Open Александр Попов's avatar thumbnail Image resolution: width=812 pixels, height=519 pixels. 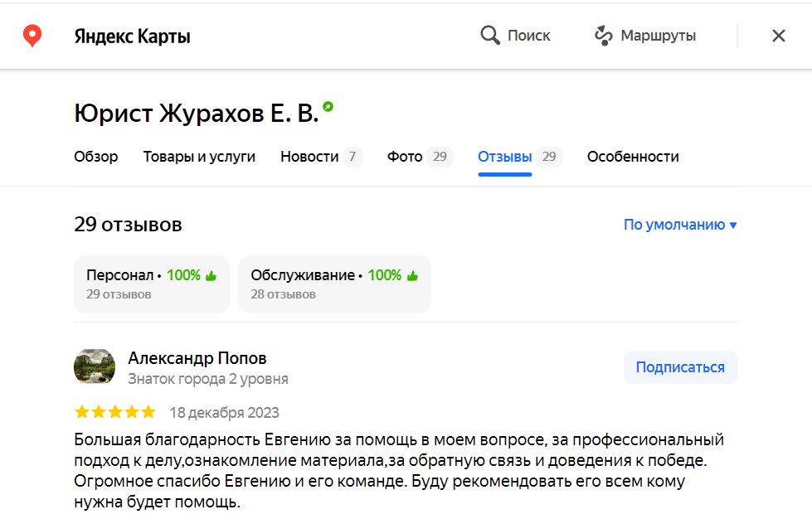[x=95, y=366]
